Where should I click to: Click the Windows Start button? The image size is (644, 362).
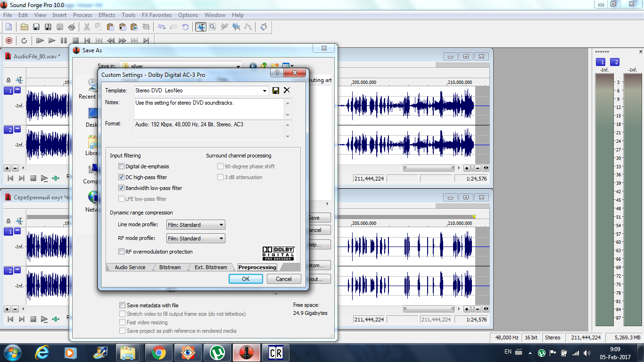12,353
